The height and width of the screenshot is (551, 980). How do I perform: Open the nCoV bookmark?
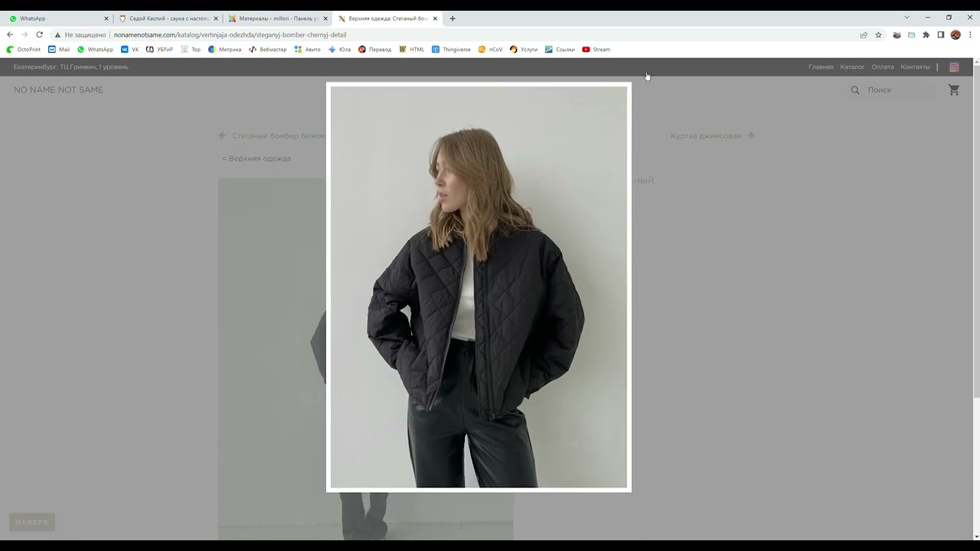[490, 49]
